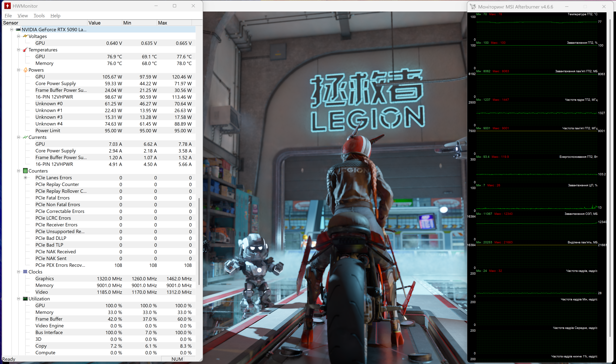Collapse the Temperatures tree section

click(18, 50)
